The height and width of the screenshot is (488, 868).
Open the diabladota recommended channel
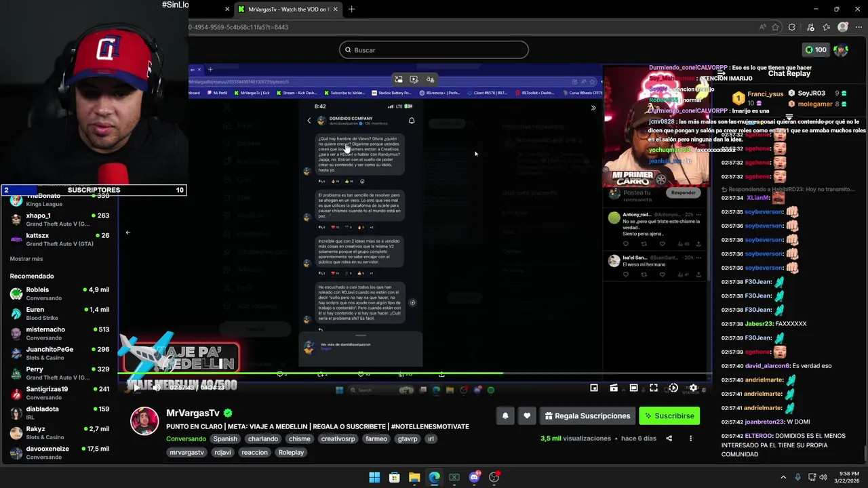coord(60,413)
